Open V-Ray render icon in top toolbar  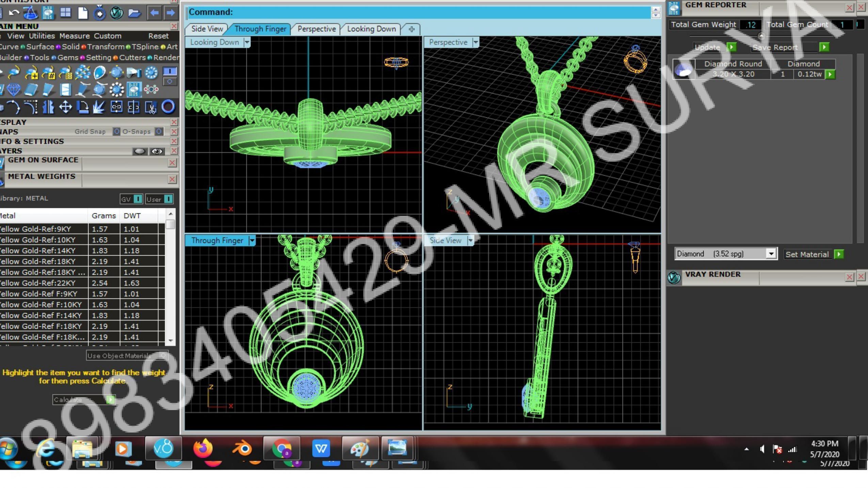[117, 13]
